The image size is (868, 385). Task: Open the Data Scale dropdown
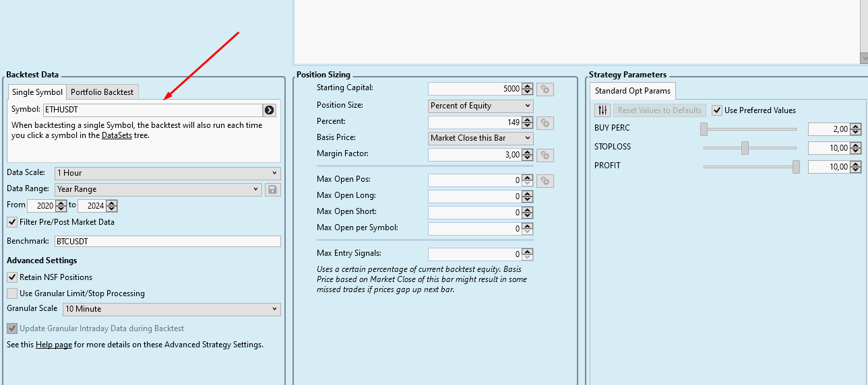(167, 173)
